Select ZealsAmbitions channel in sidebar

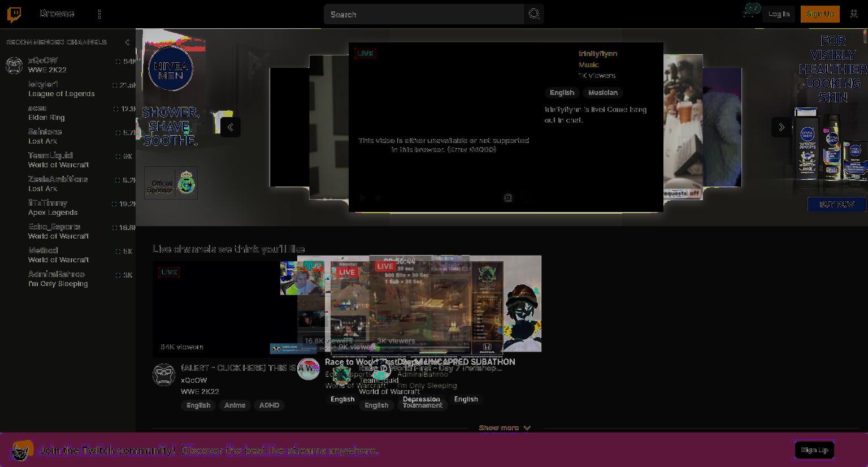(x=68, y=184)
